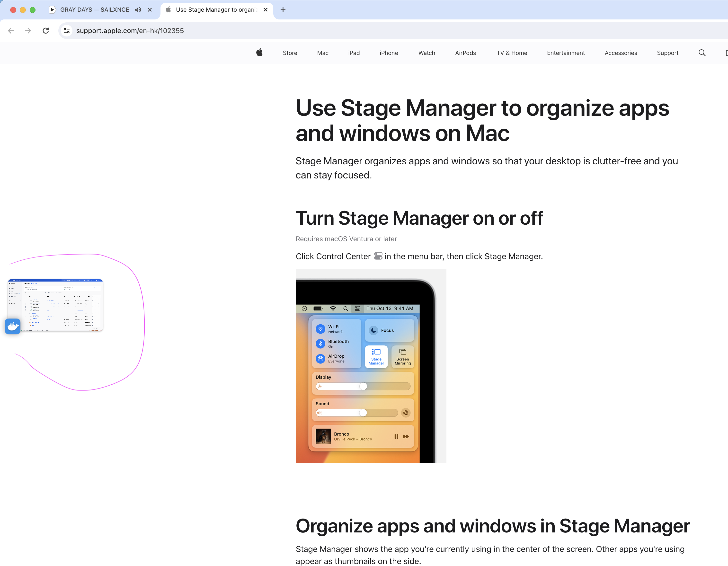Click the Wi-Fi icon in Control Center illustration
This screenshot has height=566, width=728.
click(x=320, y=329)
